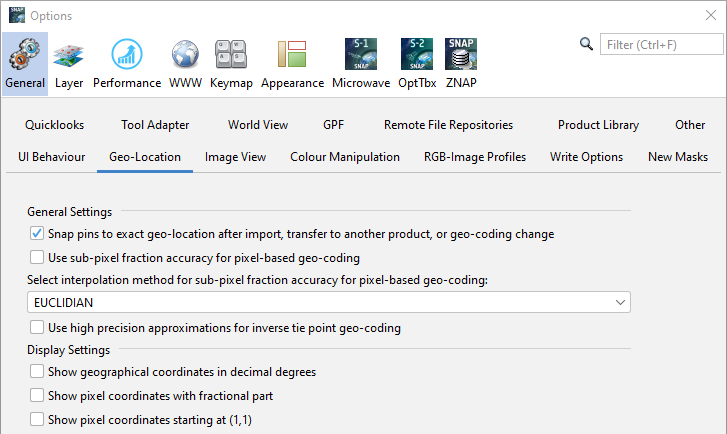727x434 pixels.
Task: Select the ZNAP options icon
Action: coord(461,64)
